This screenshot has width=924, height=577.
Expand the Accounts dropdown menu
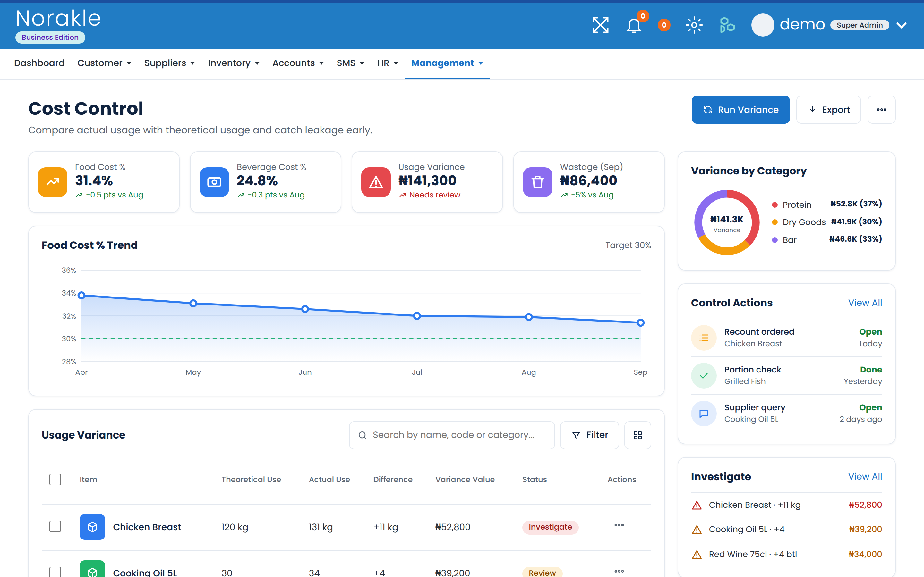point(298,63)
